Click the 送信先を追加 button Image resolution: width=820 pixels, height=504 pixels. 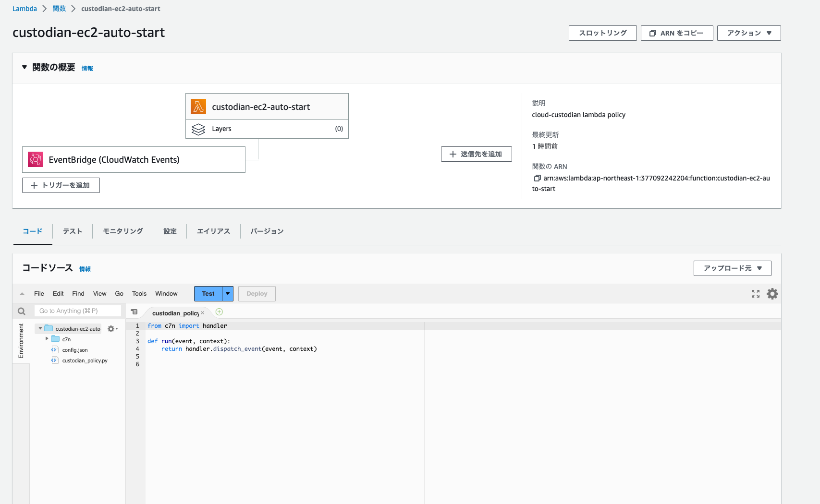477,154
